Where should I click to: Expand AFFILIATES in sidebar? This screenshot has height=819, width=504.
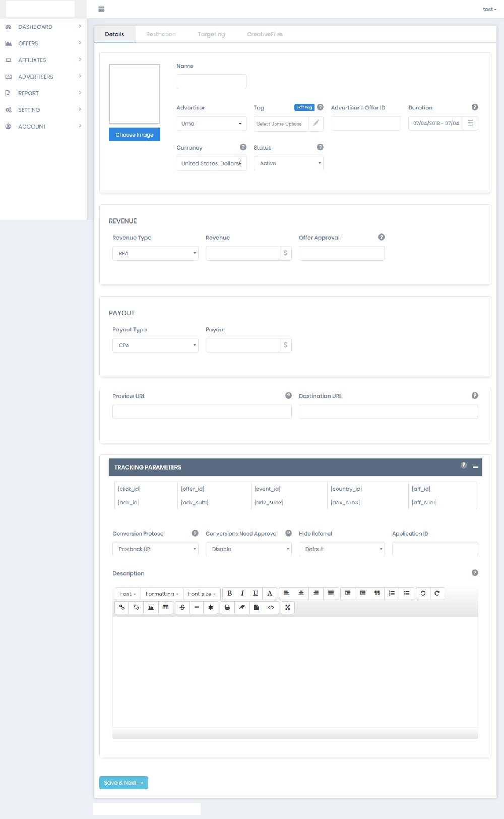pyautogui.click(x=43, y=60)
